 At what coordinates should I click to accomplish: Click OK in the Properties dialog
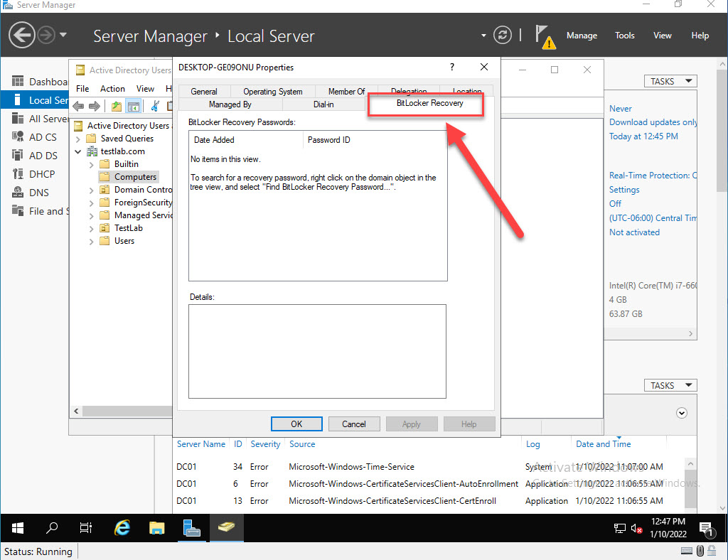[x=296, y=424]
